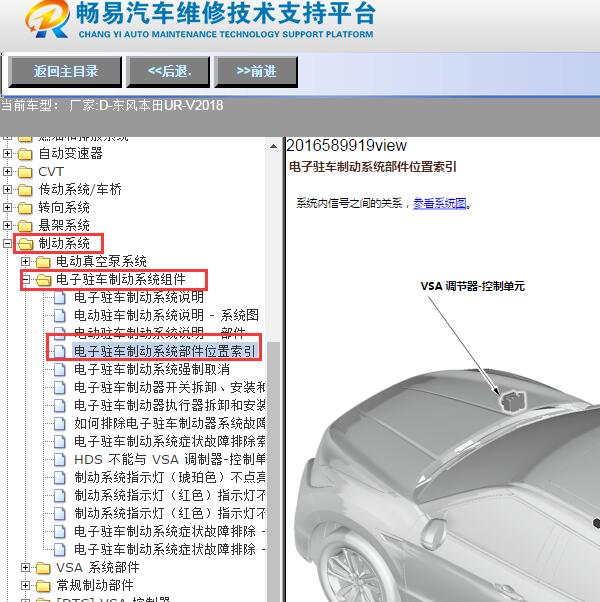This screenshot has width=600, height=602.
Task: Open 制动系统指示灯（琥珀色）不点亮 page
Action: [x=169, y=478]
